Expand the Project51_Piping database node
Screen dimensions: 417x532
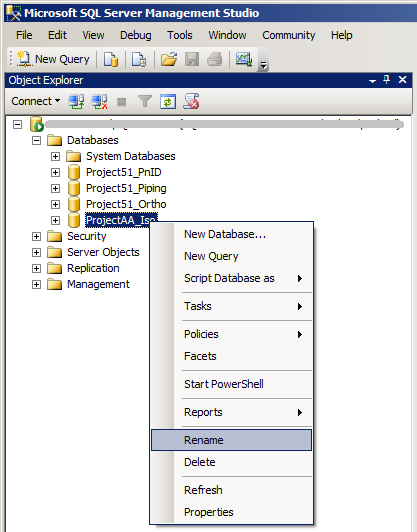(x=55, y=188)
